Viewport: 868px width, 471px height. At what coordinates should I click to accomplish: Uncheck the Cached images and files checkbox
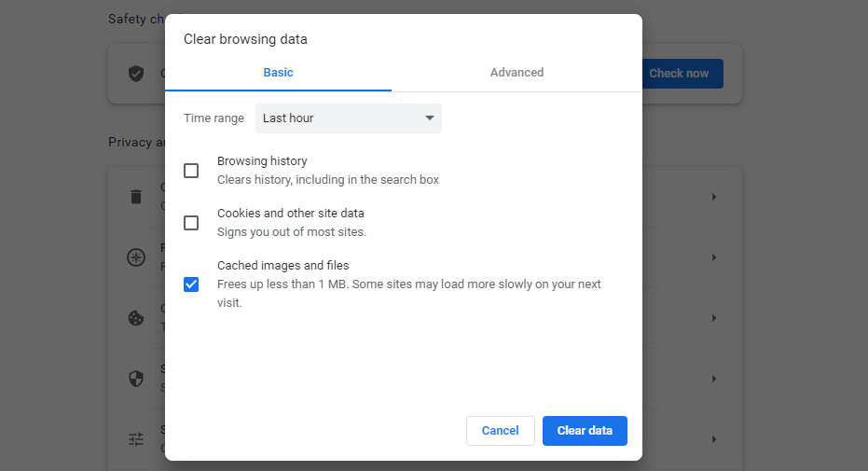point(191,284)
